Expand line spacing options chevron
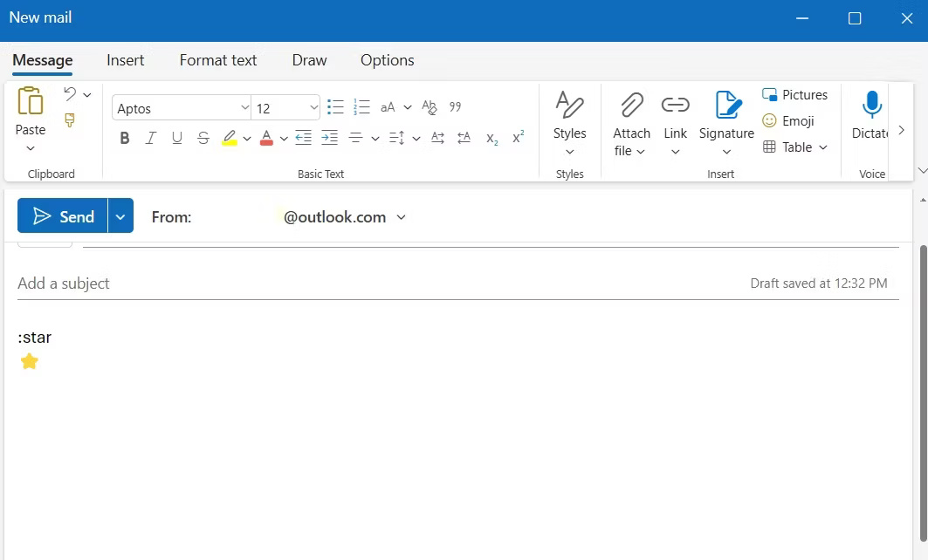Viewport: 928px width, 560px height. (416, 139)
